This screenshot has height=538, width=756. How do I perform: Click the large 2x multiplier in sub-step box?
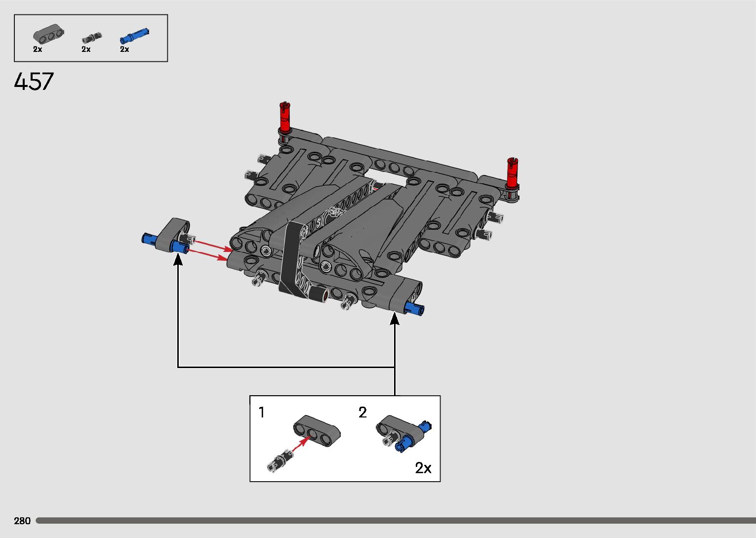423,468
